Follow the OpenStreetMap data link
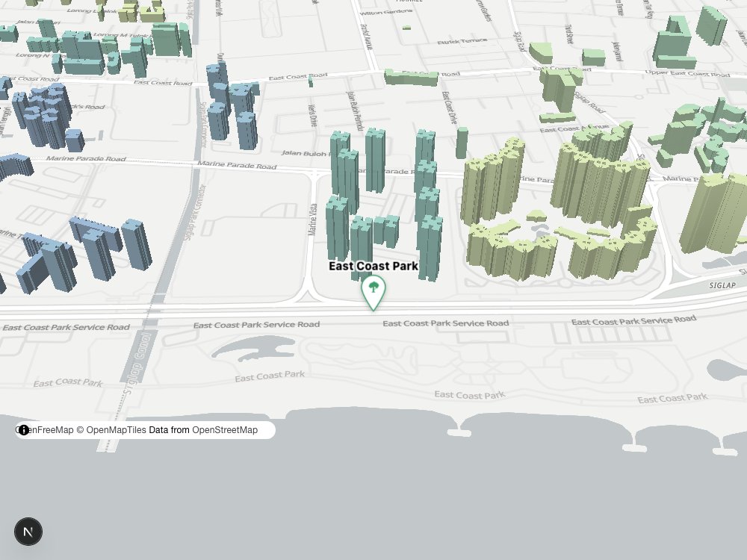The height and width of the screenshot is (560, 747). click(x=224, y=430)
